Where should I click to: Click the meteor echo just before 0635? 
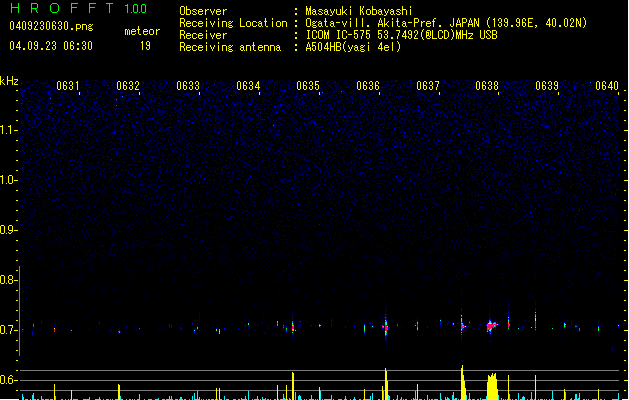(293, 327)
